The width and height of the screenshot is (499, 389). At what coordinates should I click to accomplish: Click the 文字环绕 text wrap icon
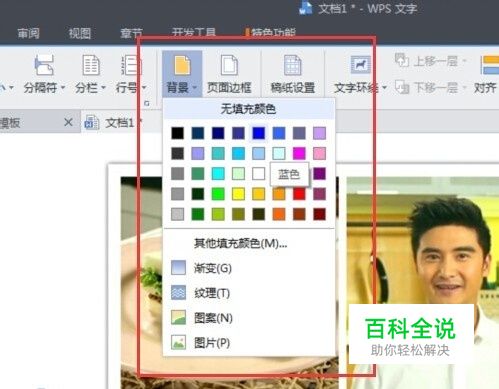click(x=360, y=65)
